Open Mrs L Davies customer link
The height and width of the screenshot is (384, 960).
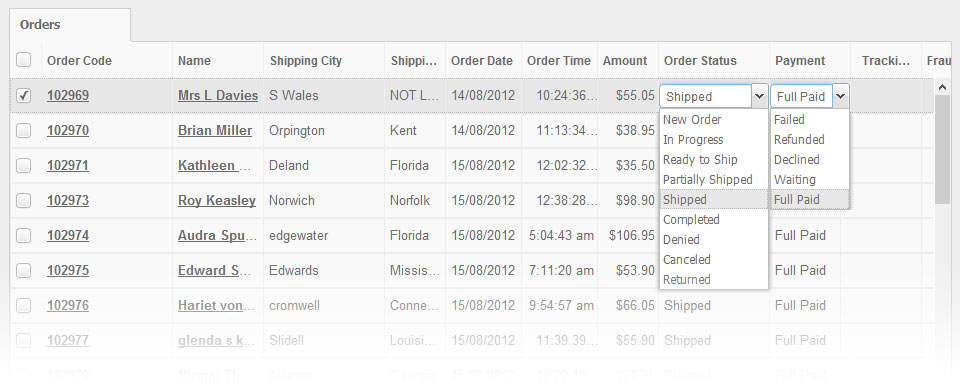218,96
